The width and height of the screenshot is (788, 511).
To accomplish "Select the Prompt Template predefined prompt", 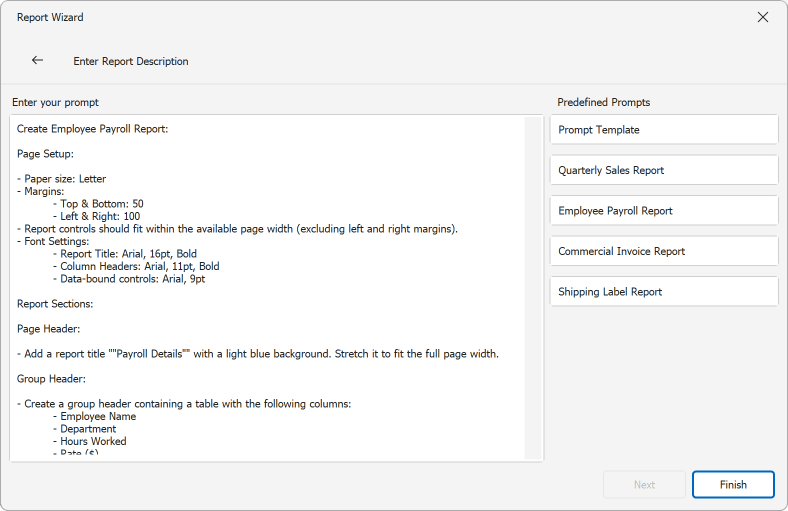I will [x=664, y=130].
